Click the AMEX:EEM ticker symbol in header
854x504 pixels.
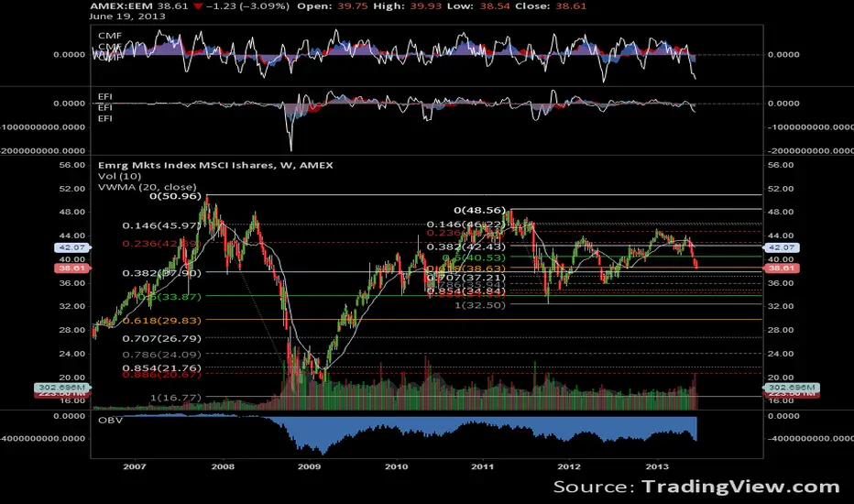tap(122, 6)
